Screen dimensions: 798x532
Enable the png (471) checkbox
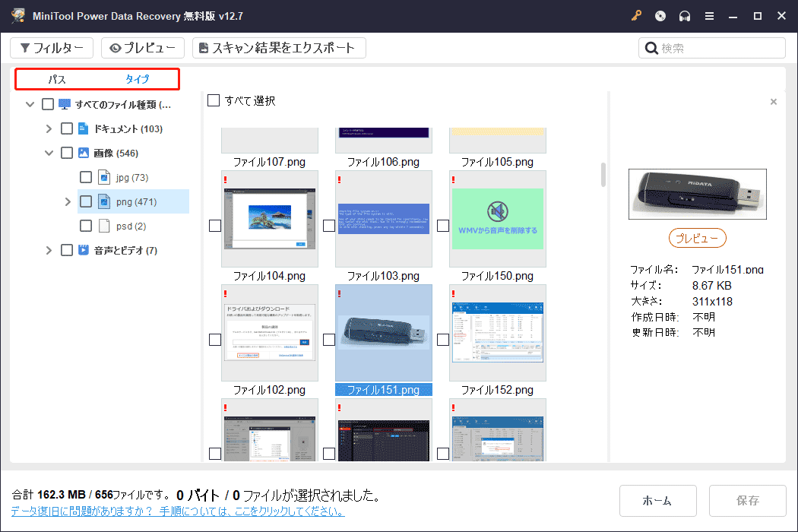point(86,201)
